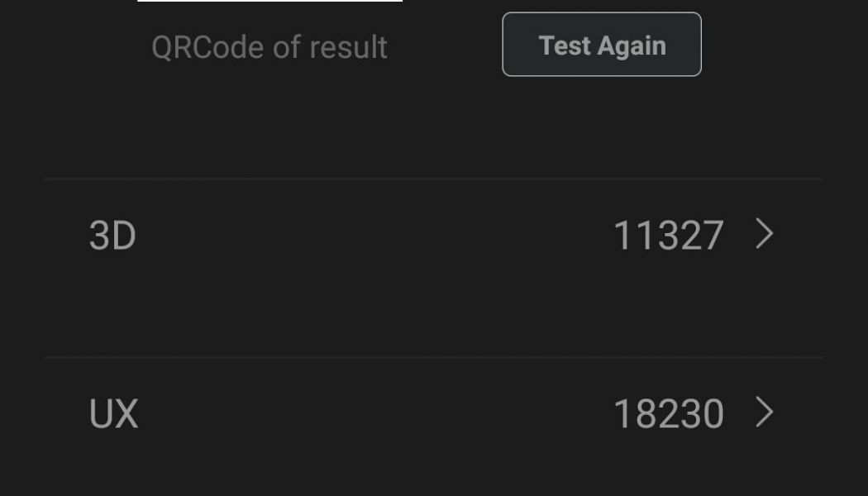This screenshot has width=868, height=496.
Task: Tap the white QR code image strip
Action: (x=269, y=1)
